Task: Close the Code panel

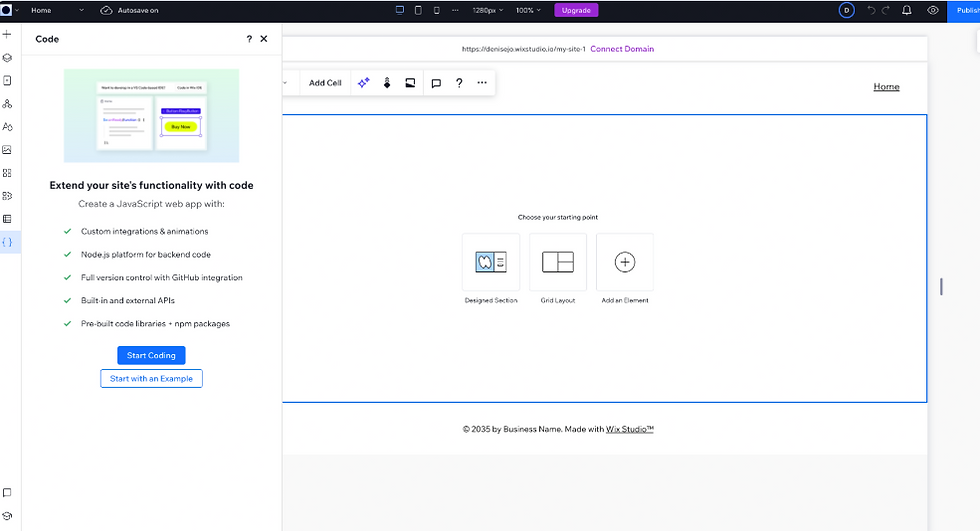Action: (264, 39)
